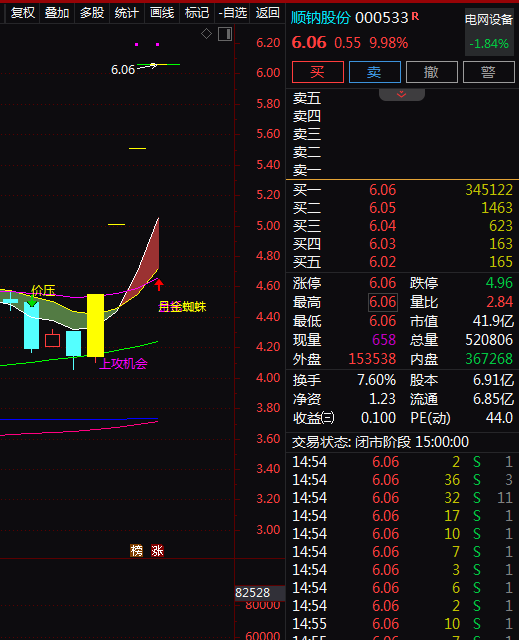Activate the 画线 drawing tool
519x640 pixels.
tap(162, 13)
